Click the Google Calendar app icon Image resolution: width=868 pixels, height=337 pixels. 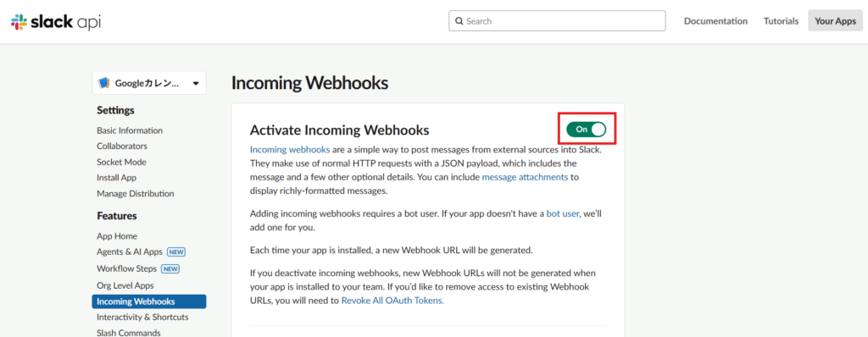104,84
